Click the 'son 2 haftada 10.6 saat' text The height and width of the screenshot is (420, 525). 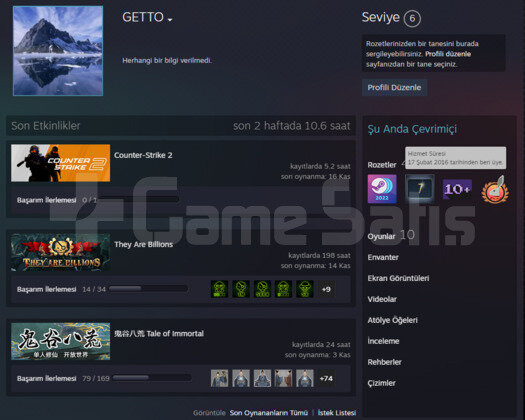(292, 126)
